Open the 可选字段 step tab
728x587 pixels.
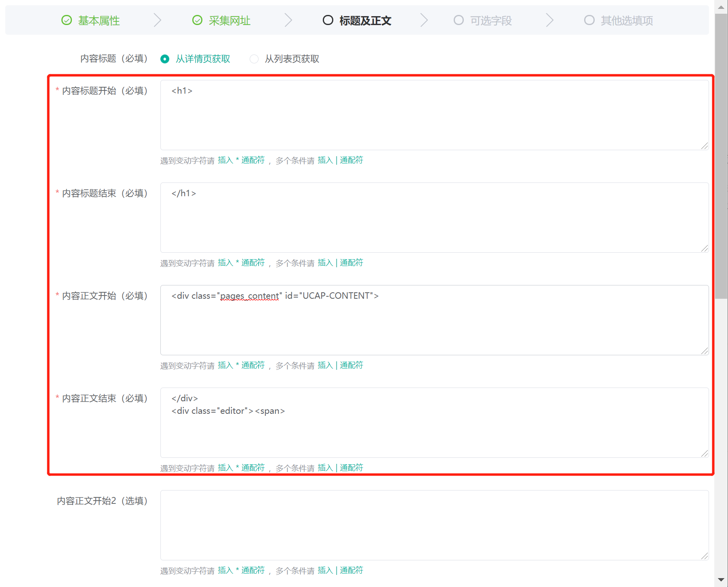point(490,21)
